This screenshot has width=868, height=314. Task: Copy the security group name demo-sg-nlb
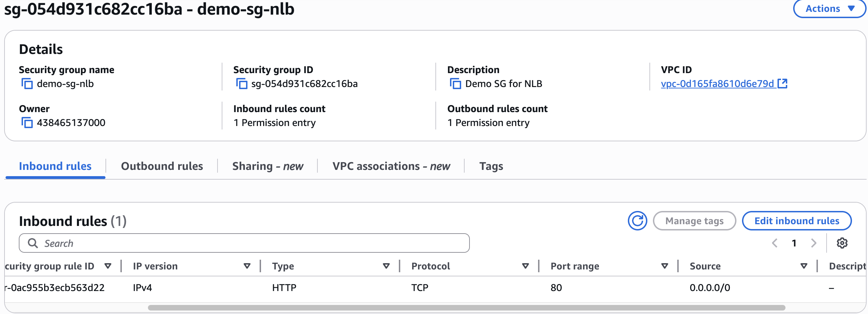[x=27, y=84]
